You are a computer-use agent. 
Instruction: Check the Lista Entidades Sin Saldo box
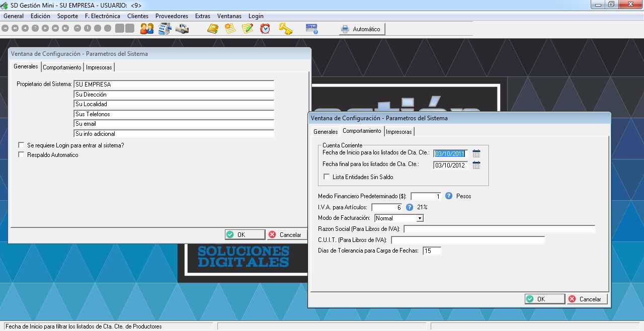[x=327, y=177]
